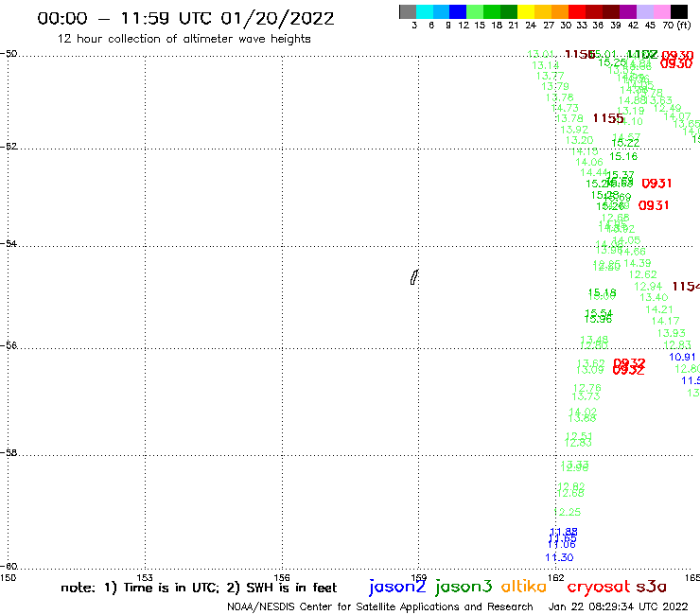Click the wave height value '12.25'
The width and height of the screenshot is (700, 615).
pyautogui.click(x=568, y=512)
